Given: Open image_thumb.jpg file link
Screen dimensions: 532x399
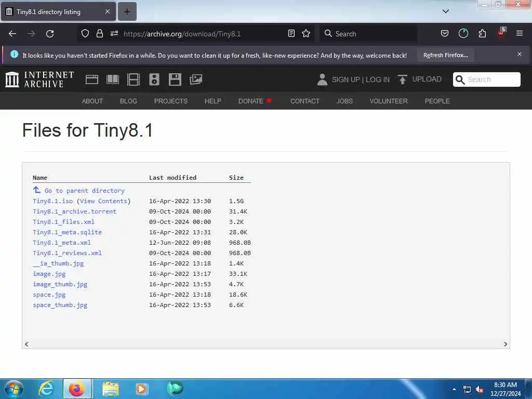Looking at the screenshot, I should [x=60, y=284].
